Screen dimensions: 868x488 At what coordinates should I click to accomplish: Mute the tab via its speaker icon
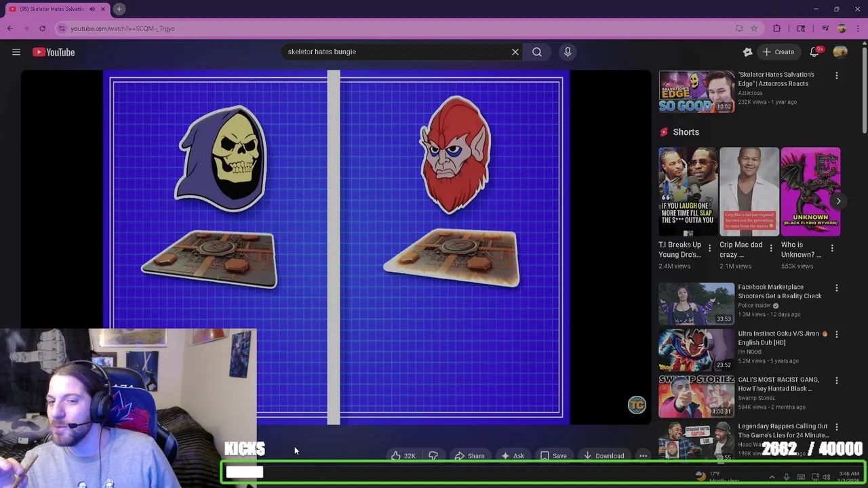pos(92,9)
